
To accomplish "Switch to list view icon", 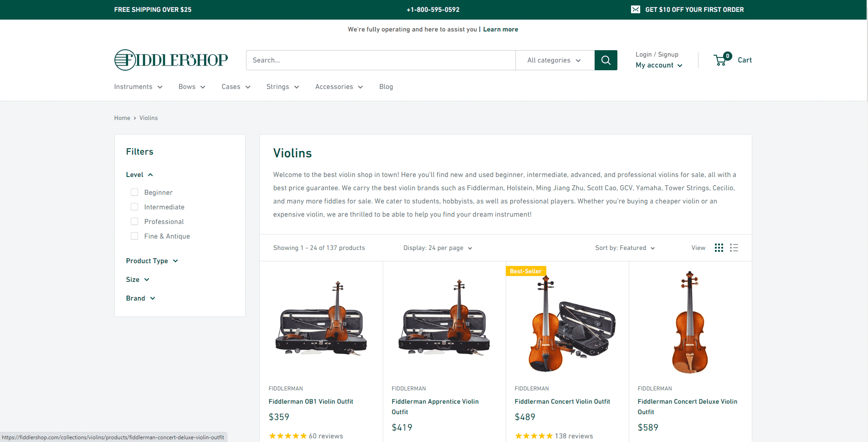I will coord(734,248).
